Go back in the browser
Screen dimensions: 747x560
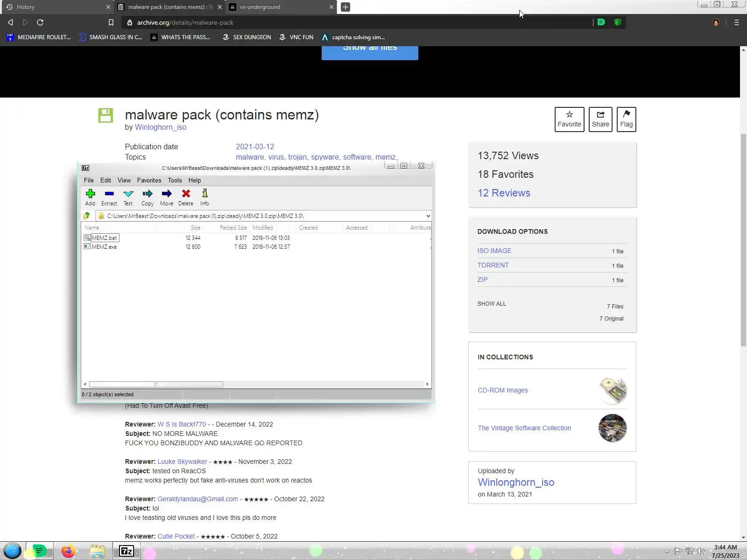click(10, 22)
